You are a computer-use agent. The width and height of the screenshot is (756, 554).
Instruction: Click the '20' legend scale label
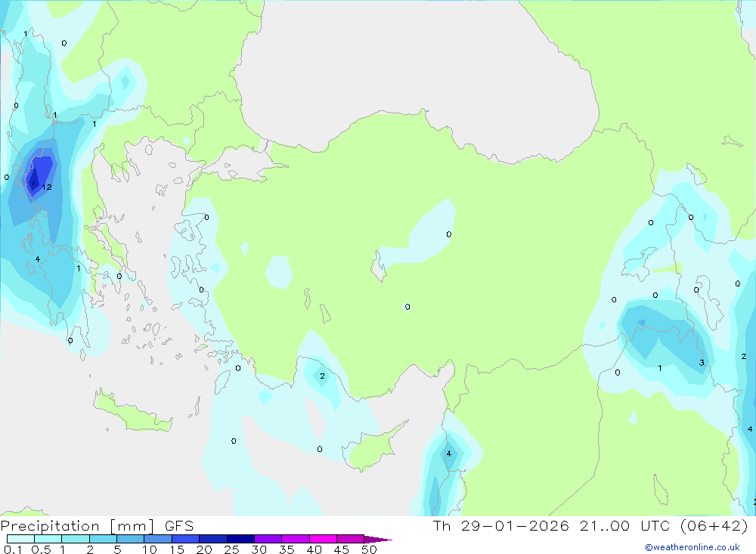coord(204,549)
